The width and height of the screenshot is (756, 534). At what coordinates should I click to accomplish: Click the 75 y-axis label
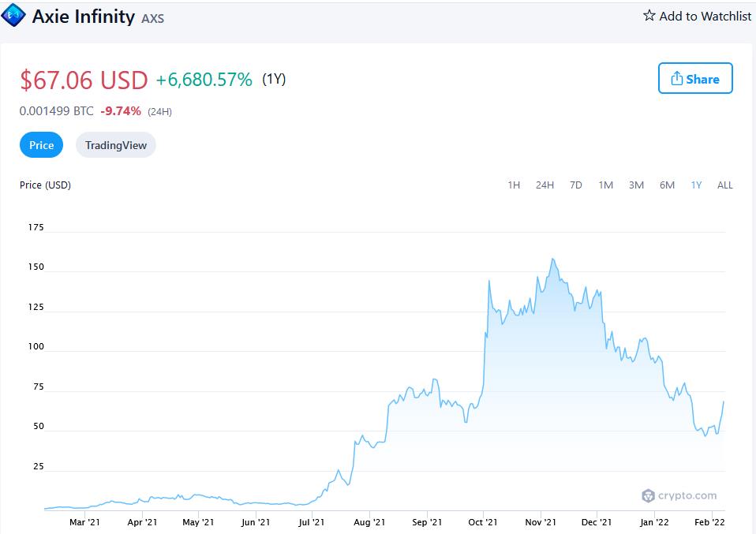(38, 386)
